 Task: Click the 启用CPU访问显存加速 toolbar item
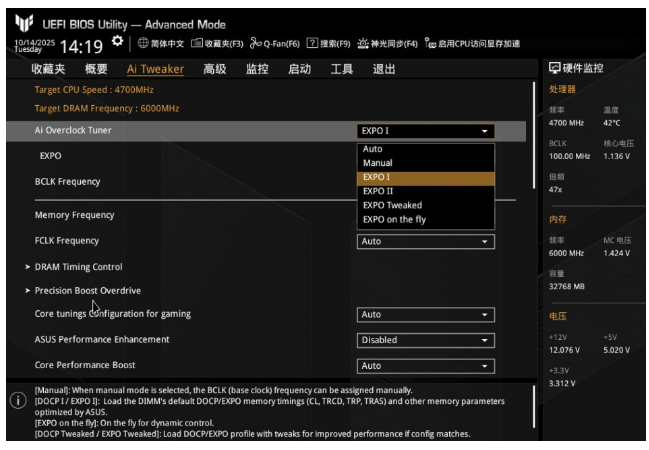pos(468,44)
